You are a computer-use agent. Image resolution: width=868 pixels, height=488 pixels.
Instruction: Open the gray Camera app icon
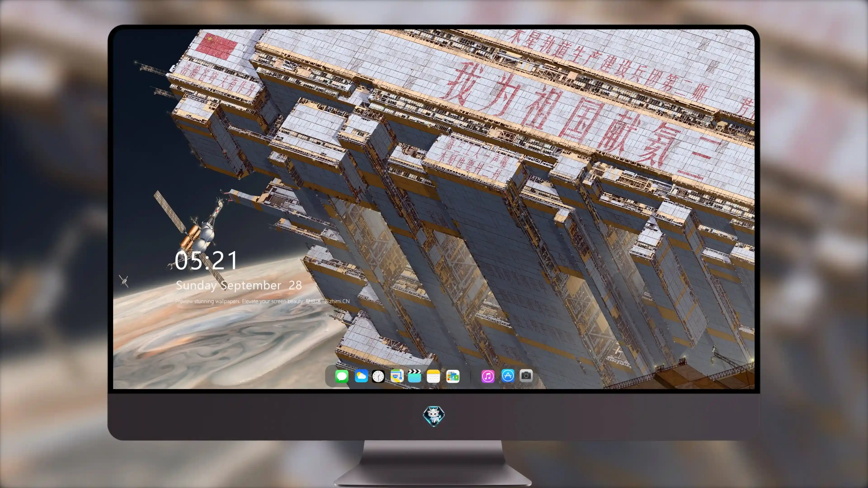click(526, 375)
